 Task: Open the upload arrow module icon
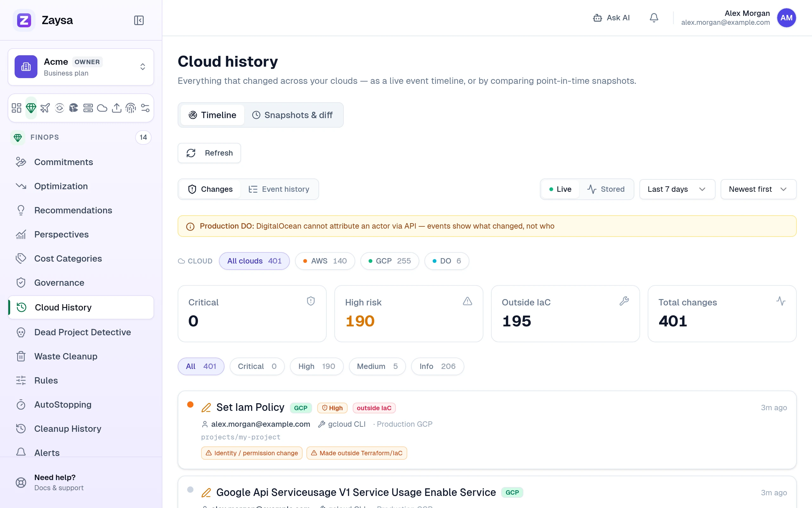point(116,108)
